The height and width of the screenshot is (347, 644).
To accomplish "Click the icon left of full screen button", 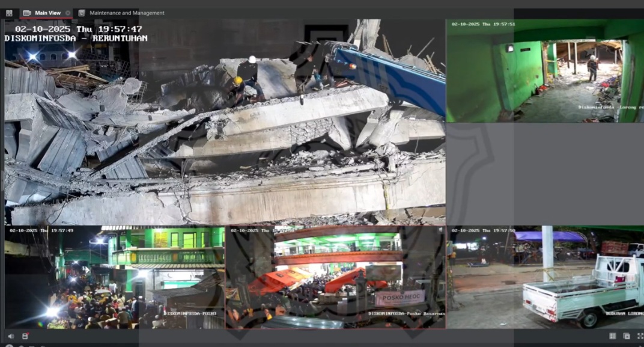I will (626, 336).
